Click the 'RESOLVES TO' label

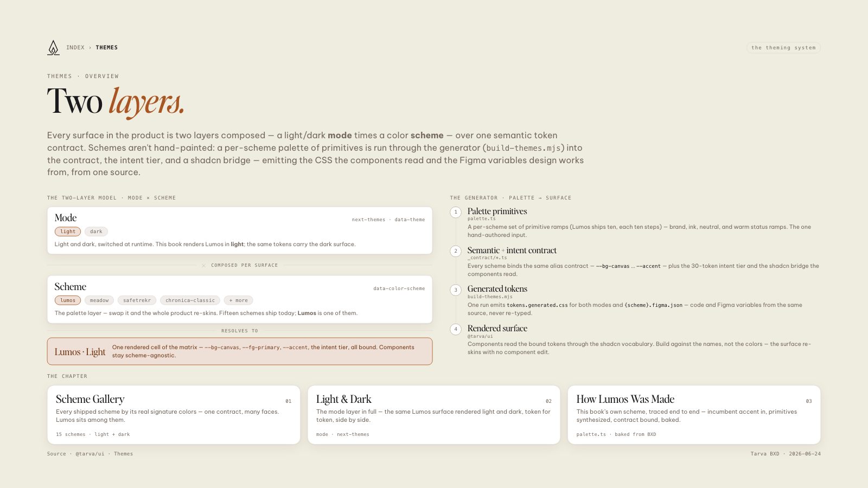pos(240,331)
